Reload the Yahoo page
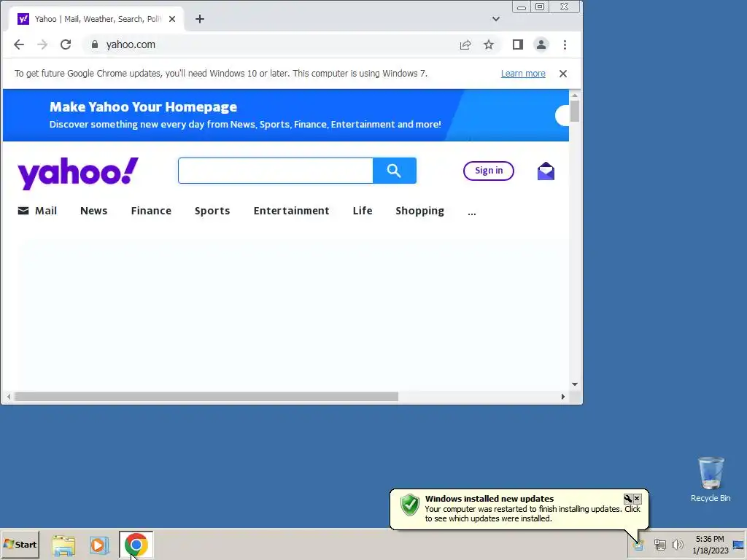This screenshot has width=747, height=560. pos(66,44)
